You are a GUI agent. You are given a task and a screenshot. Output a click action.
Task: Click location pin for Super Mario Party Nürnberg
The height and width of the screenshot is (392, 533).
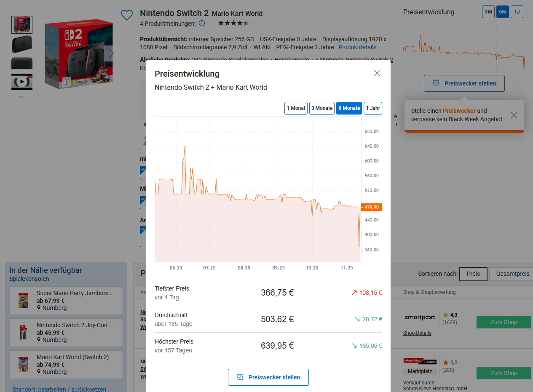[39, 308]
